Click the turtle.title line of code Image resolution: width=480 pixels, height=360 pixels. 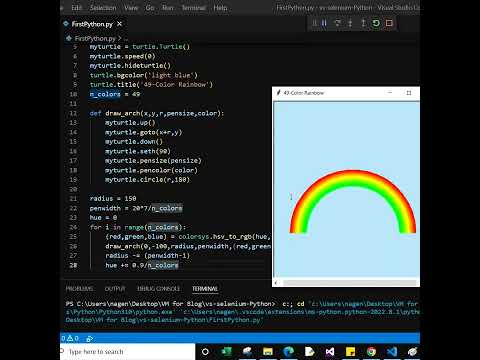pyautogui.click(x=151, y=85)
